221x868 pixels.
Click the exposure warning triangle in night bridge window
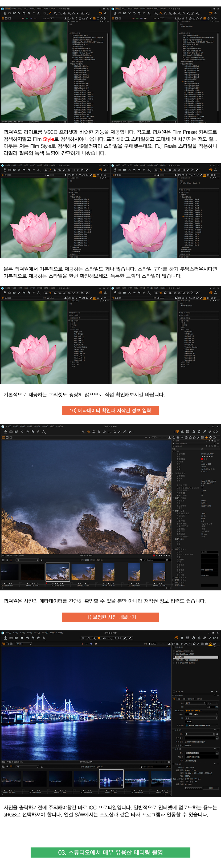click(x=182, y=638)
